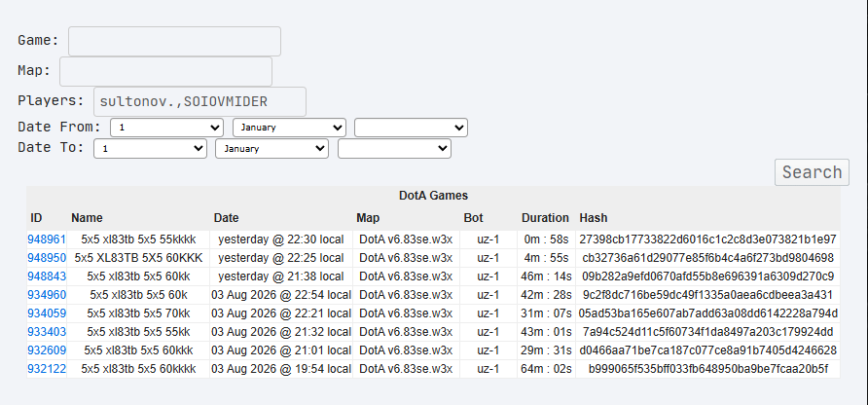Open the Date From day dropdown
Viewport: 868px width, 405px height.
coord(166,128)
